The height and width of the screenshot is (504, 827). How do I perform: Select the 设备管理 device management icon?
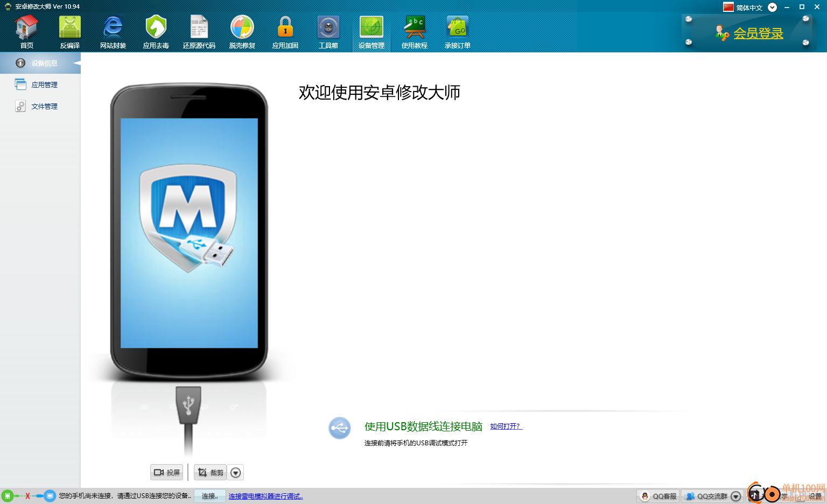click(x=372, y=32)
